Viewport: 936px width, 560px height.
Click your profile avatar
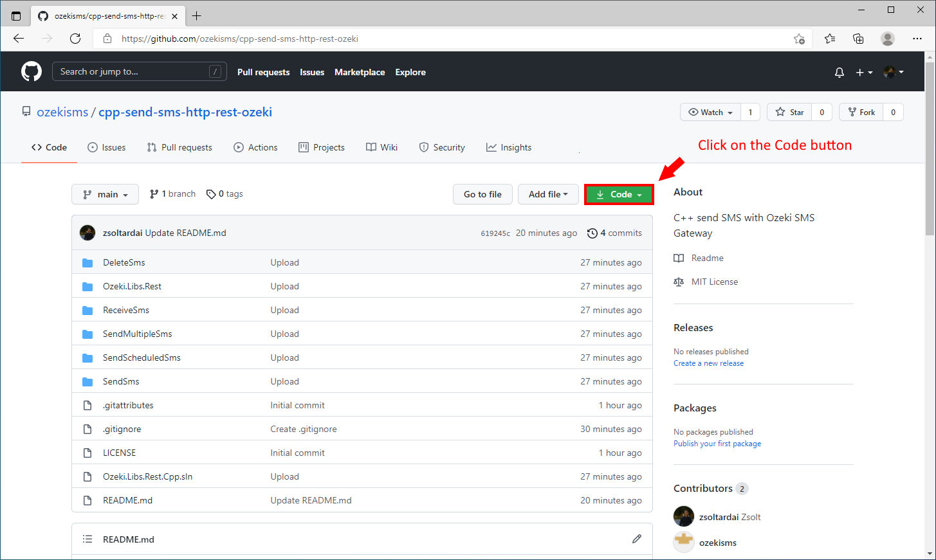889,72
